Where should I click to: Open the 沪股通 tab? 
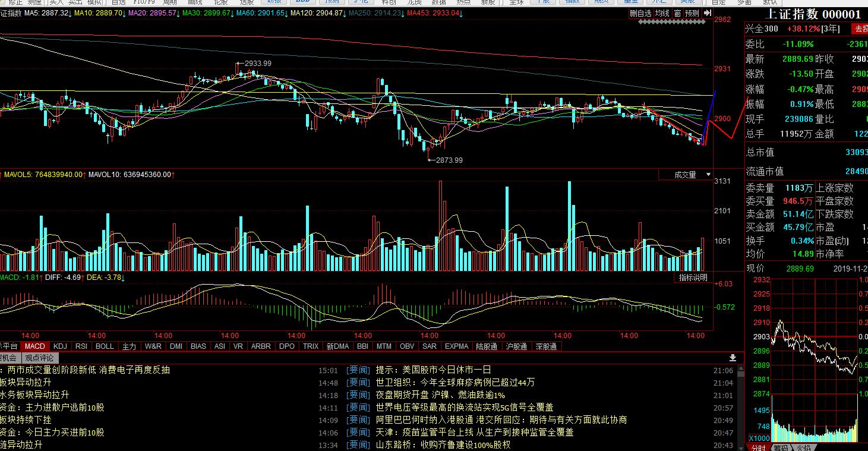[516, 346]
